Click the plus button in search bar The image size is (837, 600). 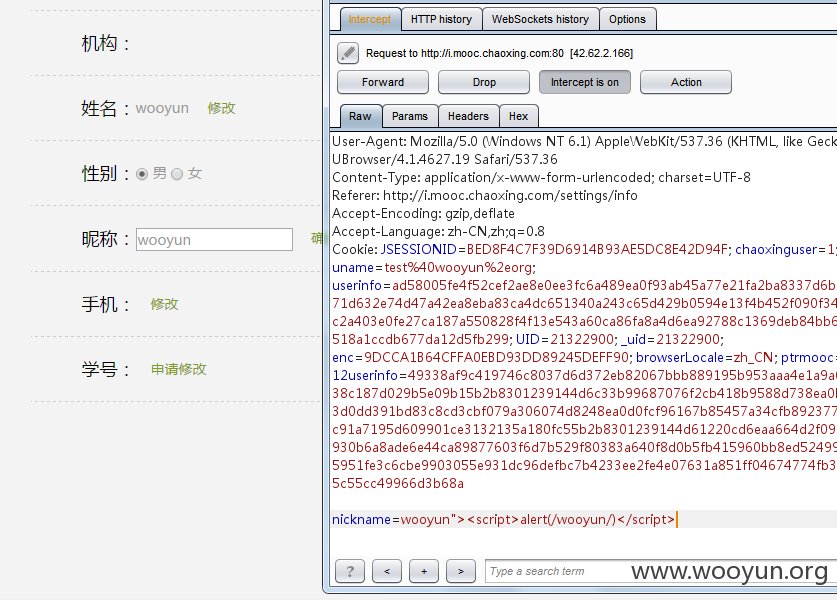pyautogui.click(x=424, y=571)
